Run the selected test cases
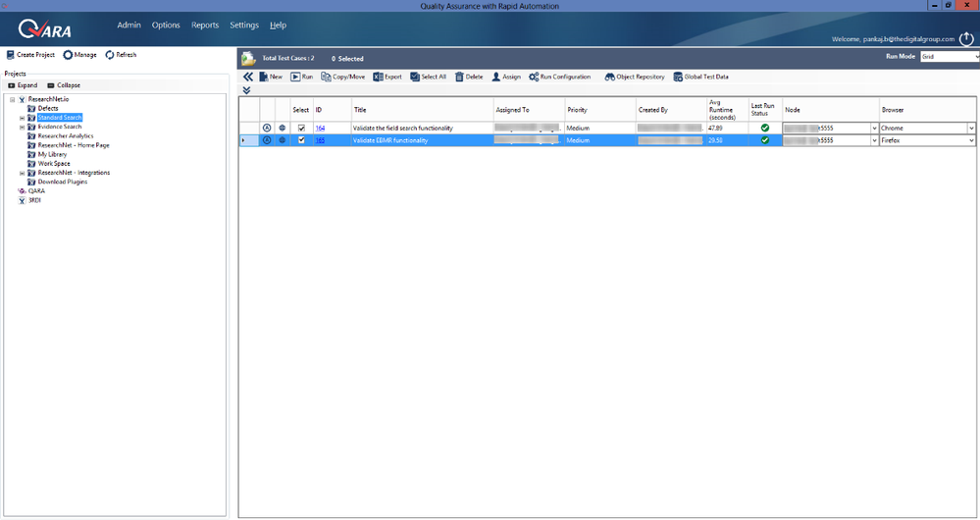Viewport: 980px width, 520px height. tap(302, 77)
